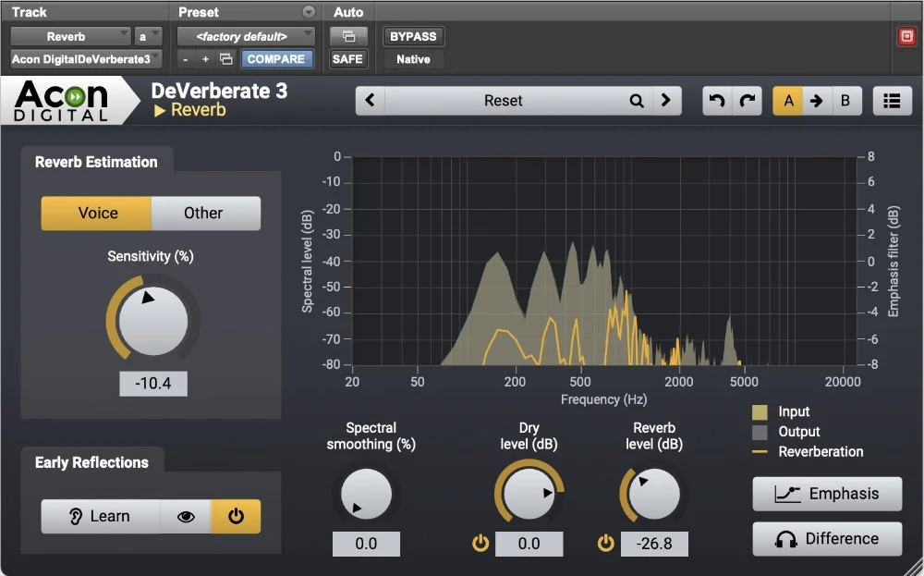Click the Dry level knob
The width and height of the screenshot is (924, 576).
coord(529,494)
